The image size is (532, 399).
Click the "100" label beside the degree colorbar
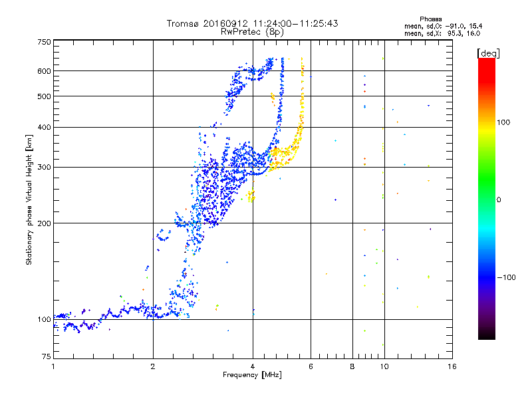coord(503,122)
